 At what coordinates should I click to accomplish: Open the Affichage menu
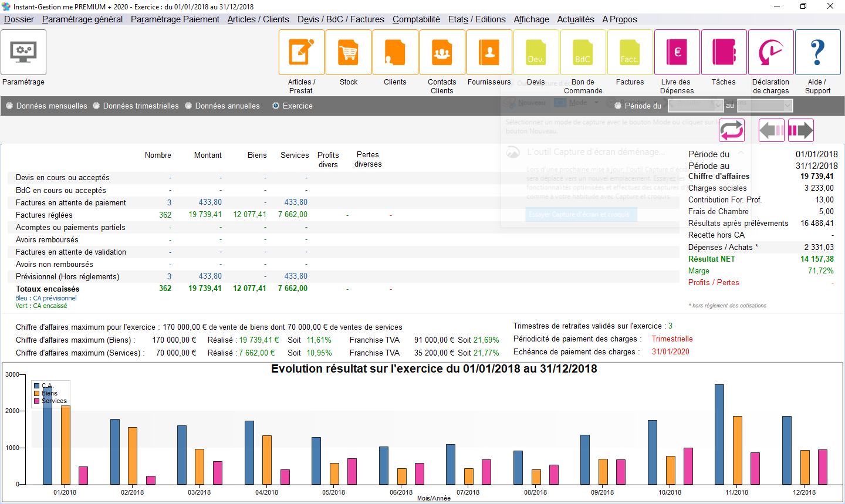[x=532, y=19]
